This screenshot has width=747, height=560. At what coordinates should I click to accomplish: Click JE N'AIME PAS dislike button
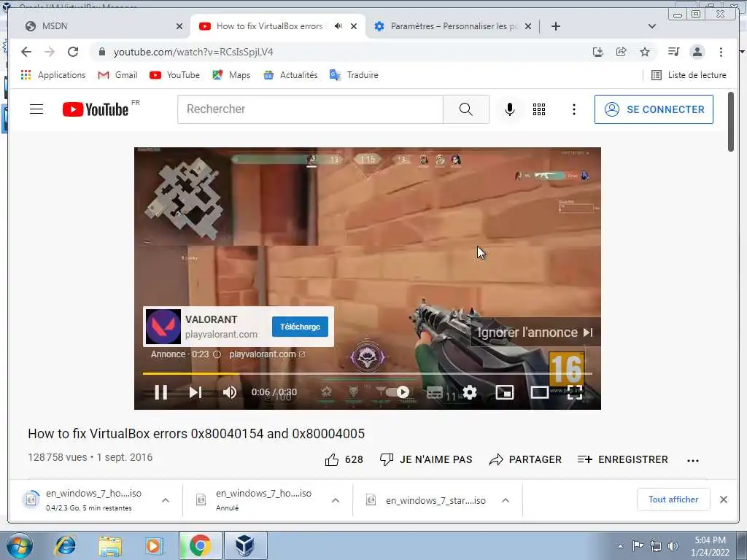click(426, 459)
